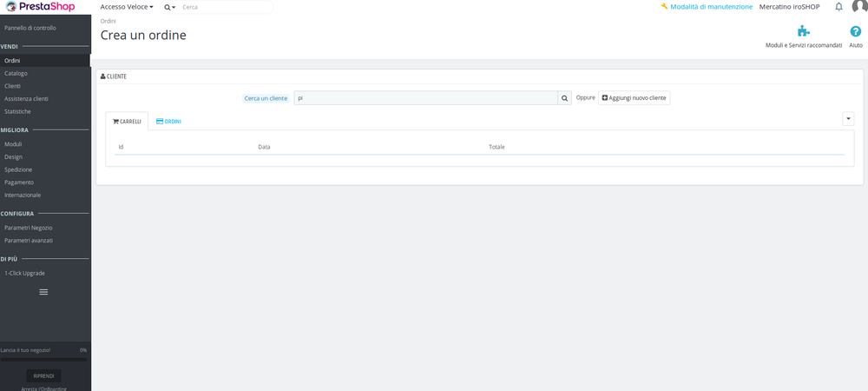The width and height of the screenshot is (868, 391).
Task: Open Assistenza clienti in the sidebar
Action: click(26, 98)
